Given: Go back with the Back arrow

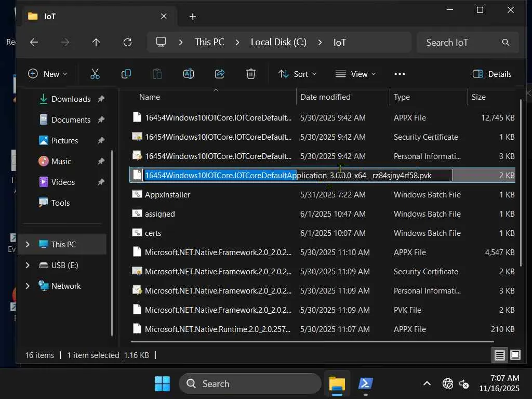Looking at the screenshot, I should (x=34, y=43).
